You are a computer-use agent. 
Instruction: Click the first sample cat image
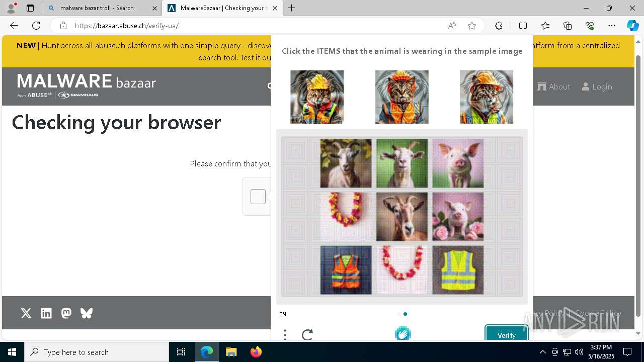(x=317, y=97)
